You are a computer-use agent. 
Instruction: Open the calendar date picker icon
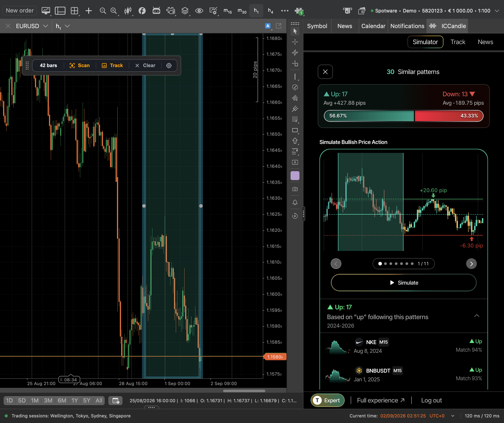click(x=116, y=400)
